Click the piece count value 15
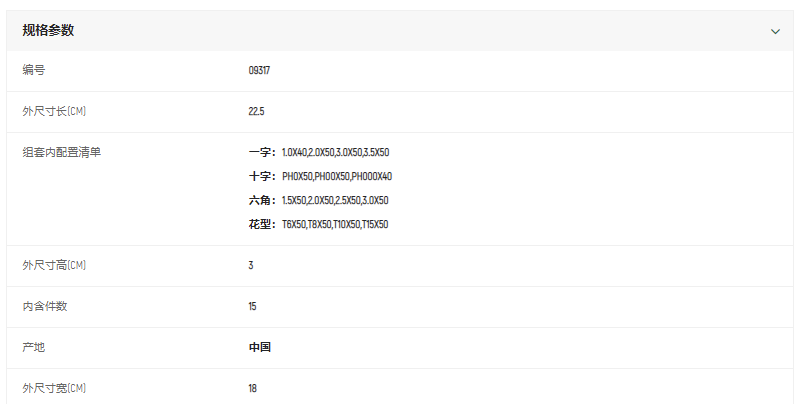 point(252,306)
